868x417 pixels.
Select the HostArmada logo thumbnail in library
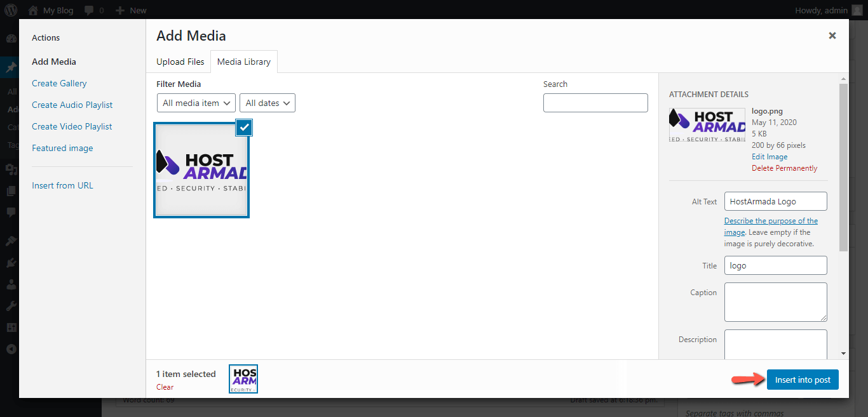pos(201,169)
